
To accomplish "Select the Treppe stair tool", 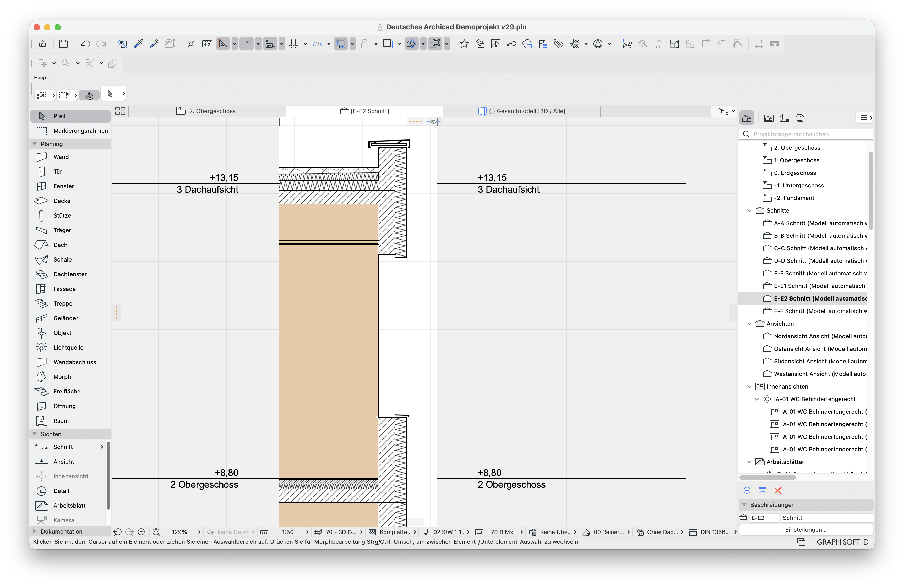I will coord(70,303).
